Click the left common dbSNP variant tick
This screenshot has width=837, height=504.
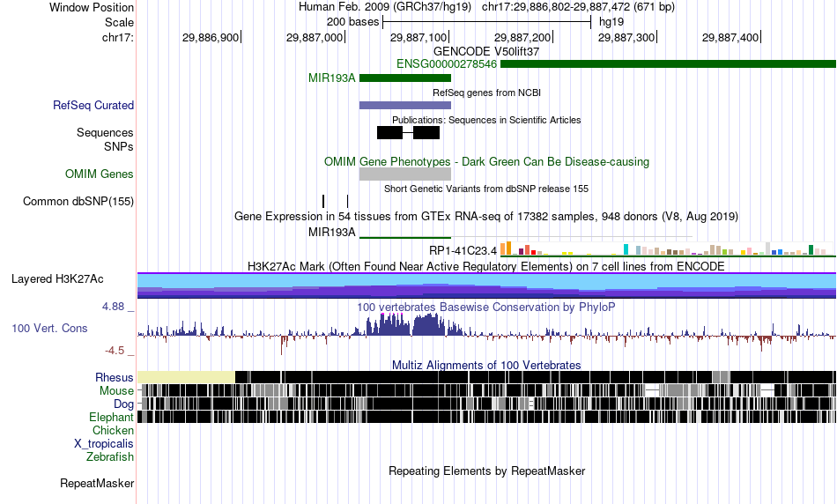323,201
